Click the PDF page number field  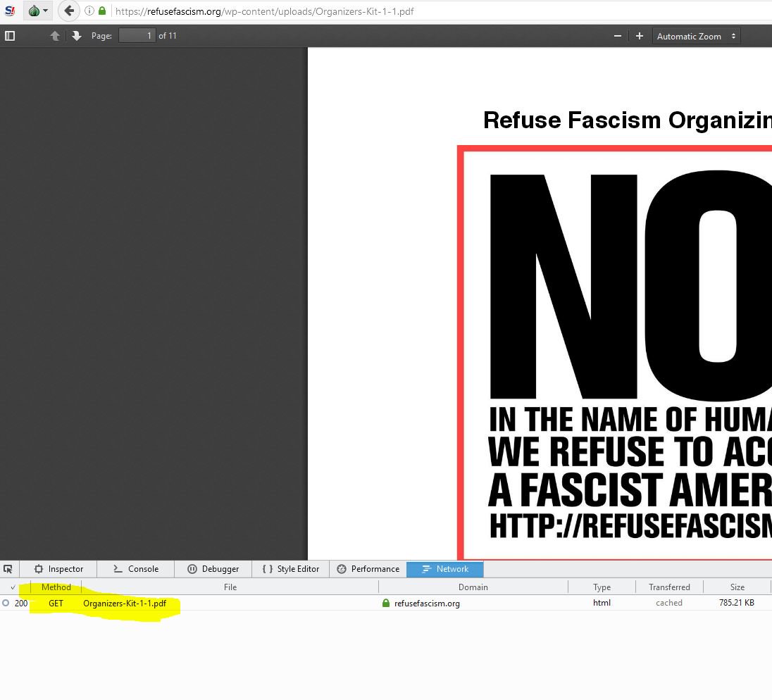point(137,36)
